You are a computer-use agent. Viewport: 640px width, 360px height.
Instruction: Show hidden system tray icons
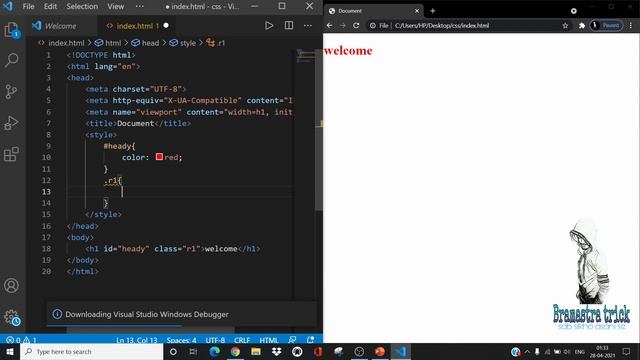[527, 351]
